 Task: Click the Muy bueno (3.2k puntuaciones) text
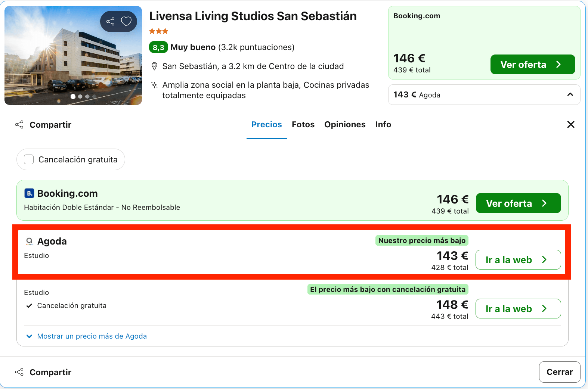pos(232,47)
